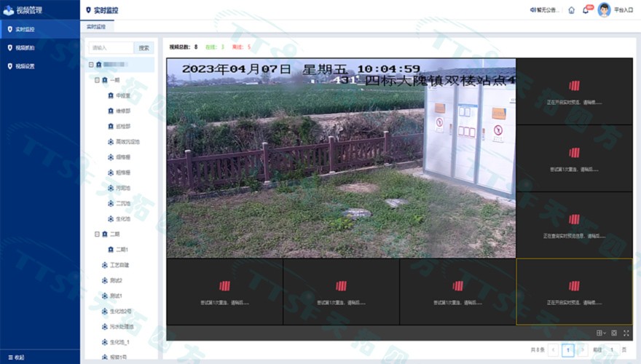Select the 污水处理池 camera node
This screenshot has width=641, height=364.
pyautogui.click(x=120, y=326)
